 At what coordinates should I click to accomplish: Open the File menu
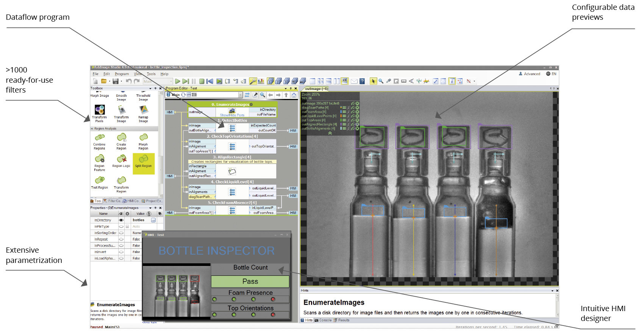95,74
